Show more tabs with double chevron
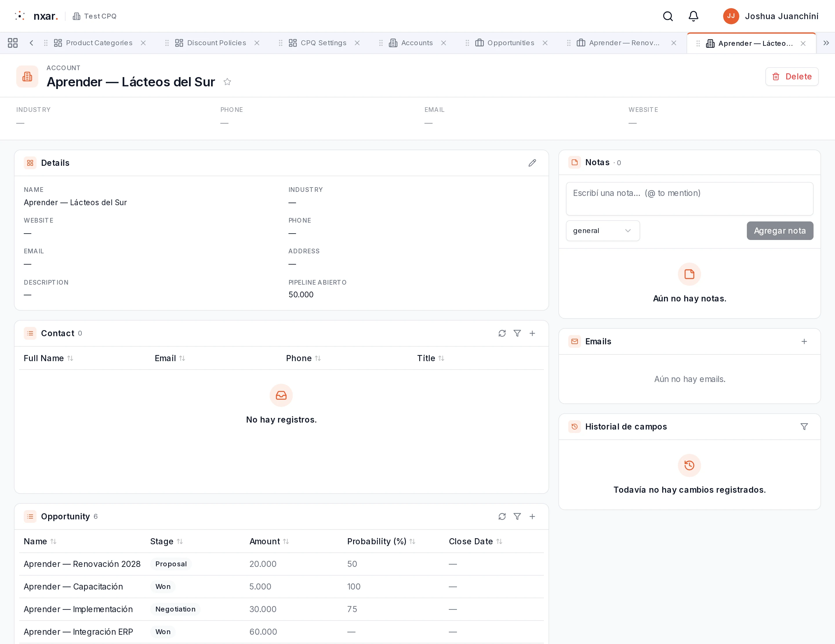Viewport: 835px width, 644px height. coord(826,43)
